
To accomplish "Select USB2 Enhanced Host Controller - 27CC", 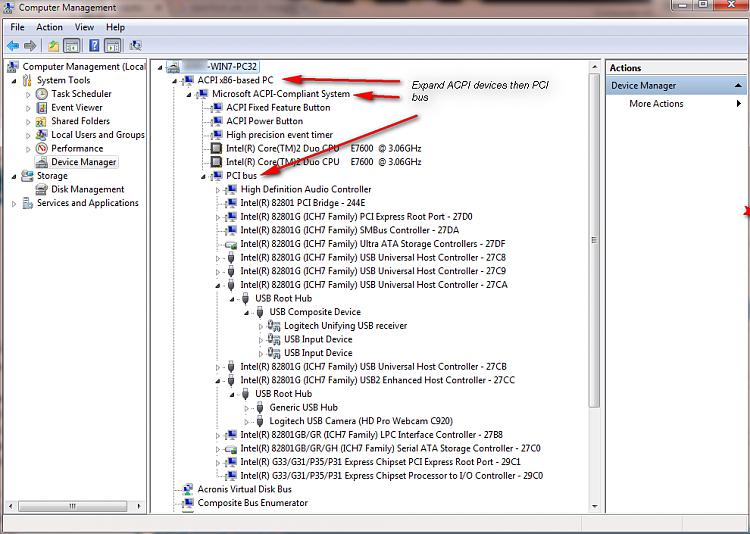I will (377, 380).
